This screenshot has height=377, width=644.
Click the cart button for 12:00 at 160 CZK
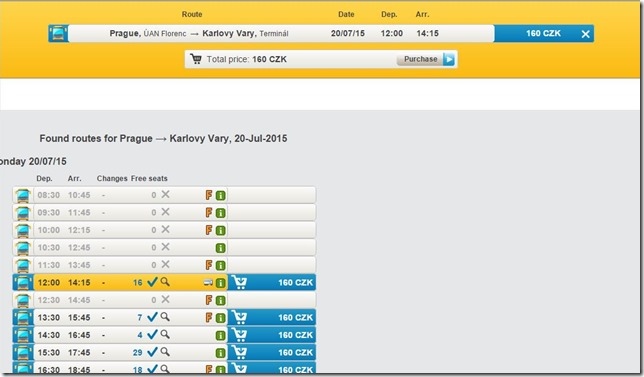coord(272,283)
